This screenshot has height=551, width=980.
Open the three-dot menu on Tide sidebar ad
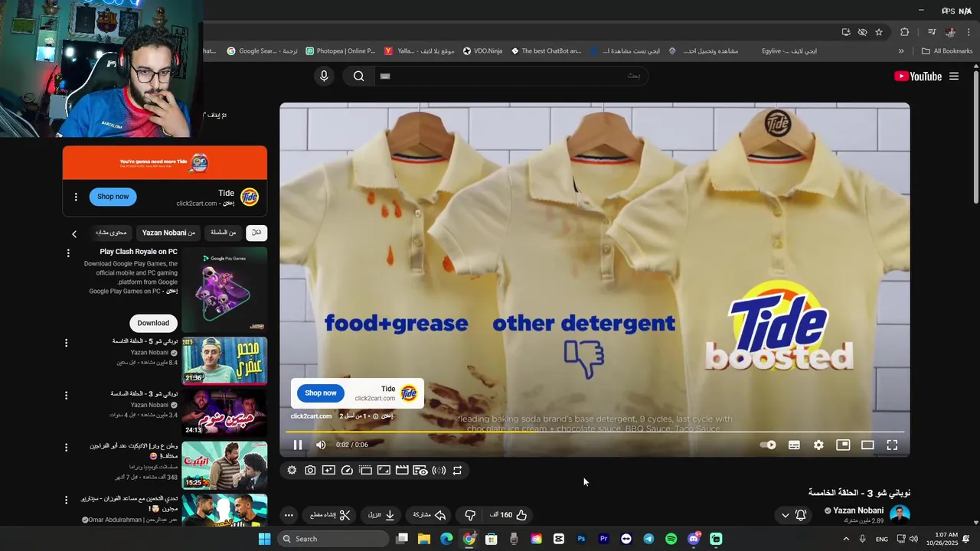[x=76, y=197]
